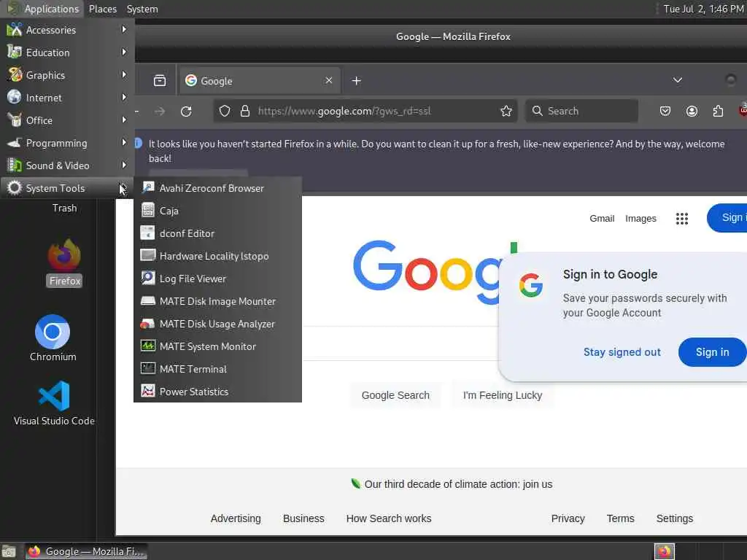Click I'm Feeling Lucky button
The height and width of the screenshot is (560, 747).
click(x=502, y=394)
